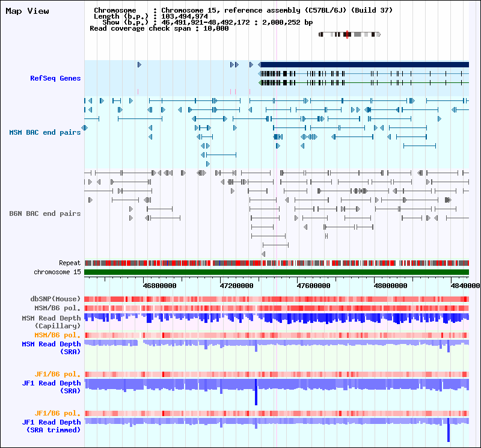Click the red marker on chromosome ideogram
481x448 pixels.
[348, 34]
